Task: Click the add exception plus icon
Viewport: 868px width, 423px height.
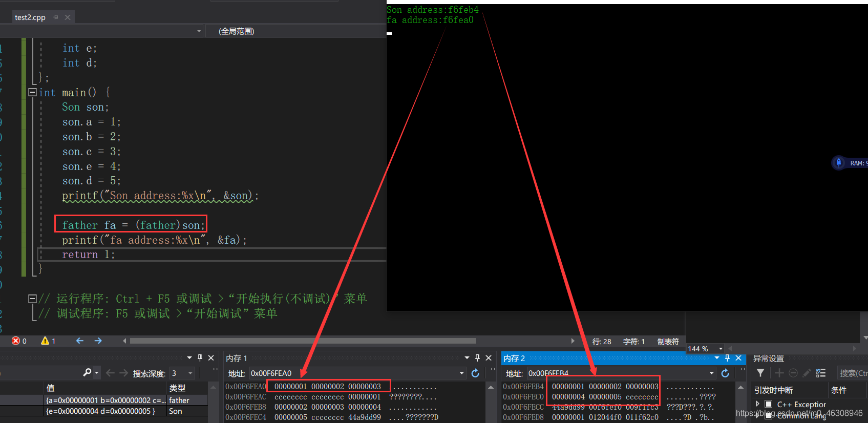Action: (x=779, y=373)
